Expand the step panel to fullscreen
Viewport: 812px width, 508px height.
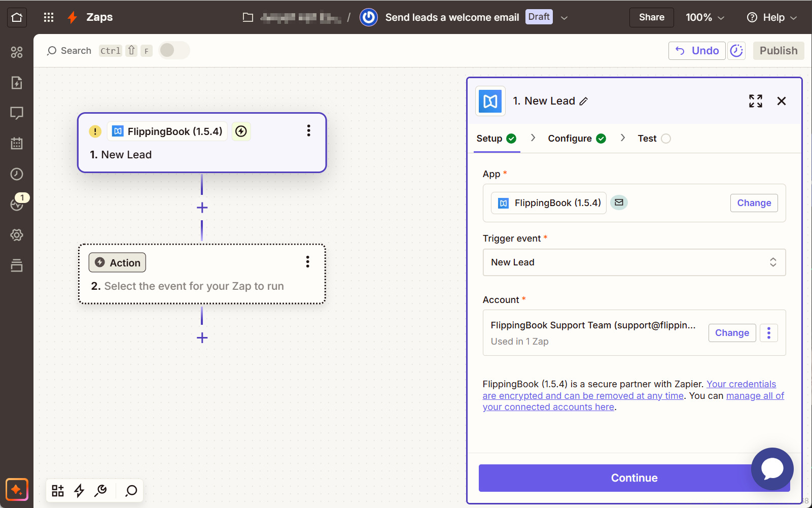[x=756, y=101]
